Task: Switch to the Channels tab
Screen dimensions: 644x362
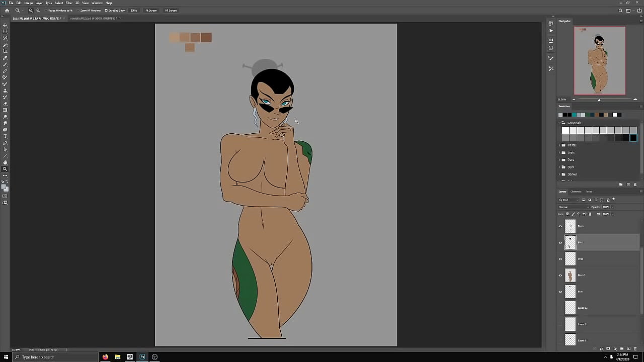Action: 576,192
